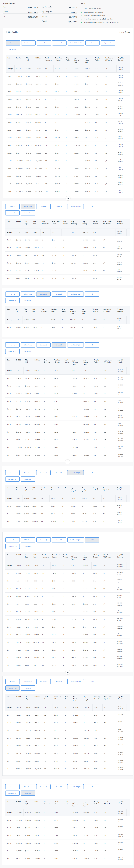Switch to the Natural Gas tab in the topmost tab row
The height and width of the screenshot is (868, 134).
point(13,49)
